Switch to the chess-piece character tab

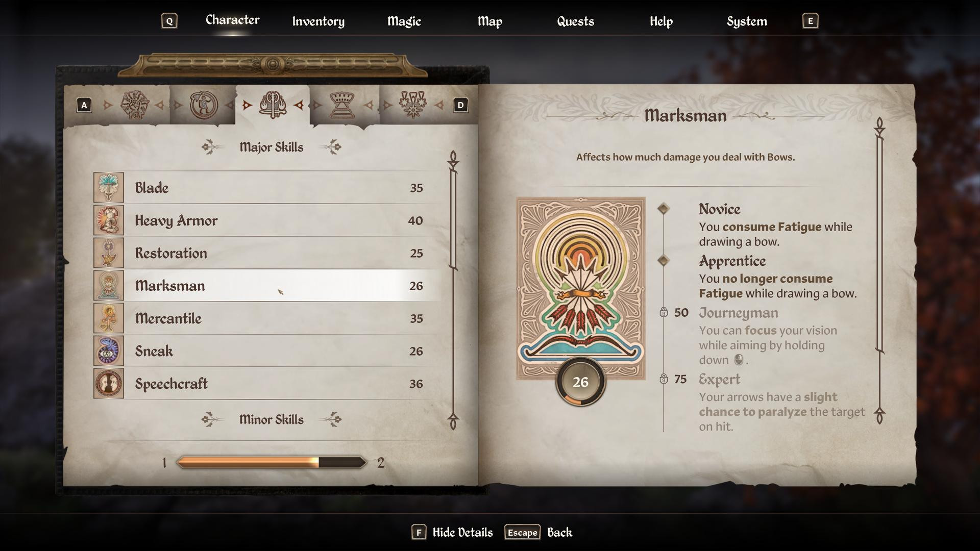[342, 105]
